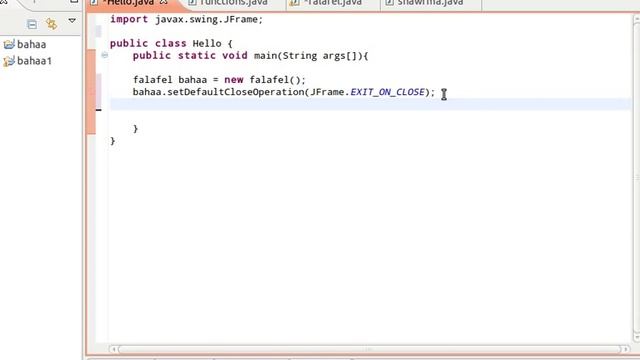Open the functions.java editor tab
The width and height of the screenshot is (640, 360).
tap(233, 3)
